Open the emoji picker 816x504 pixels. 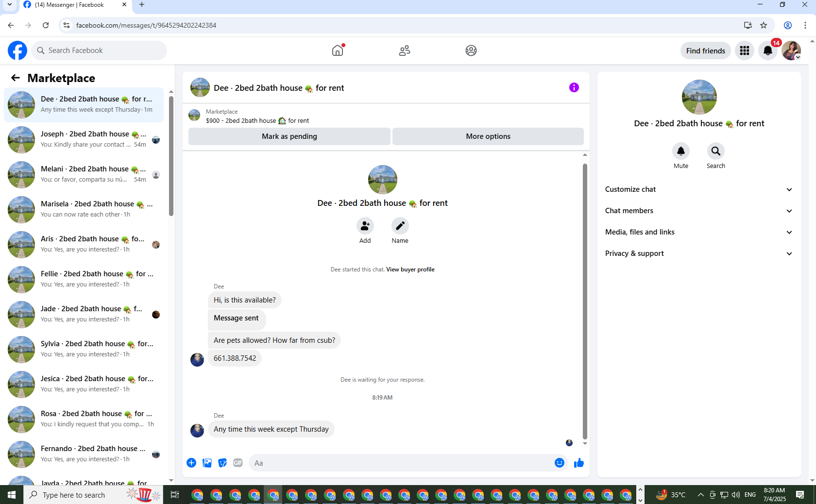click(560, 463)
